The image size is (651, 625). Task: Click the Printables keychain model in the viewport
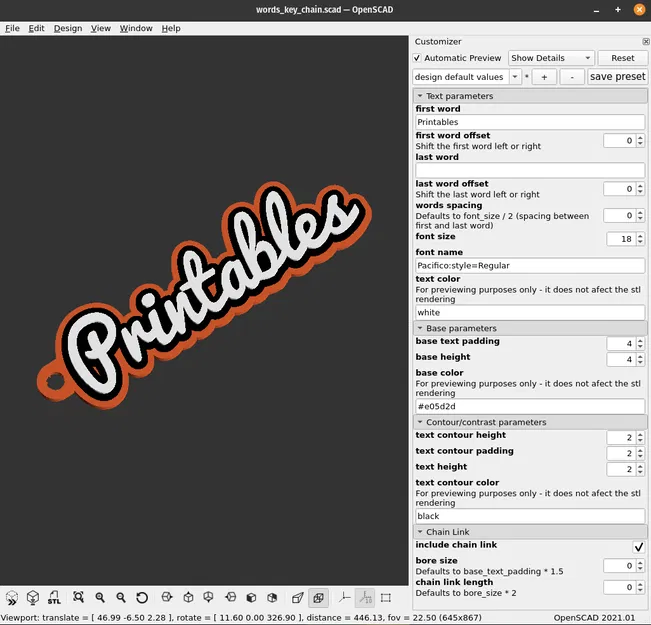203,296
